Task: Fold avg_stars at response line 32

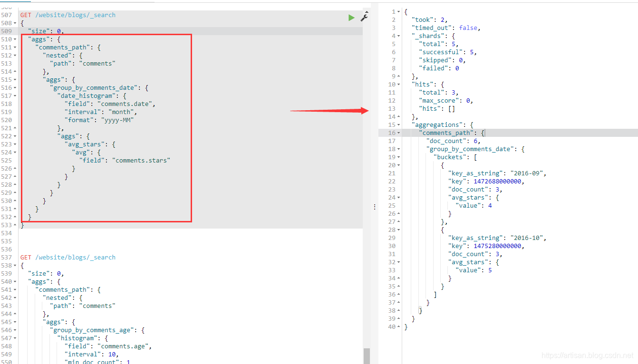Action: coord(398,262)
